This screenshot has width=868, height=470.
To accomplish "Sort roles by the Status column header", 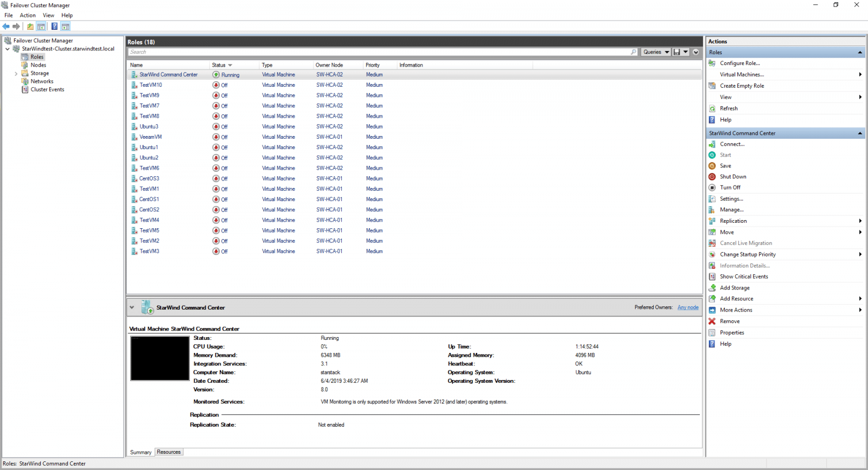I will [234, 65].
